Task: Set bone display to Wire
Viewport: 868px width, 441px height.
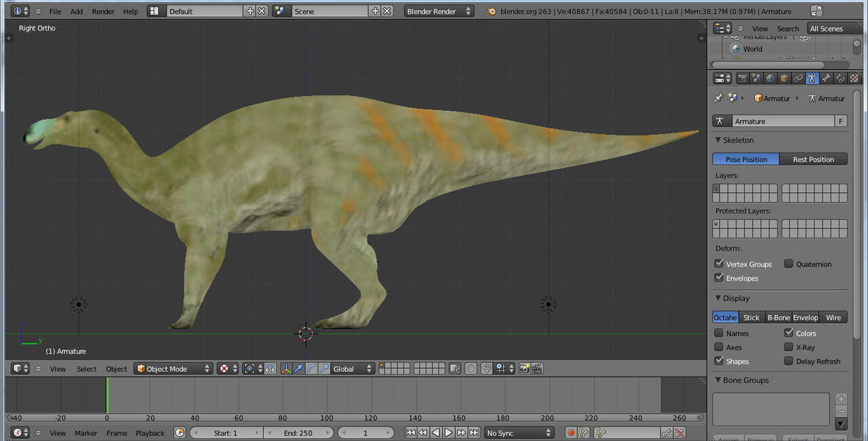Action: pyautogui.click(x=833, y=317)
